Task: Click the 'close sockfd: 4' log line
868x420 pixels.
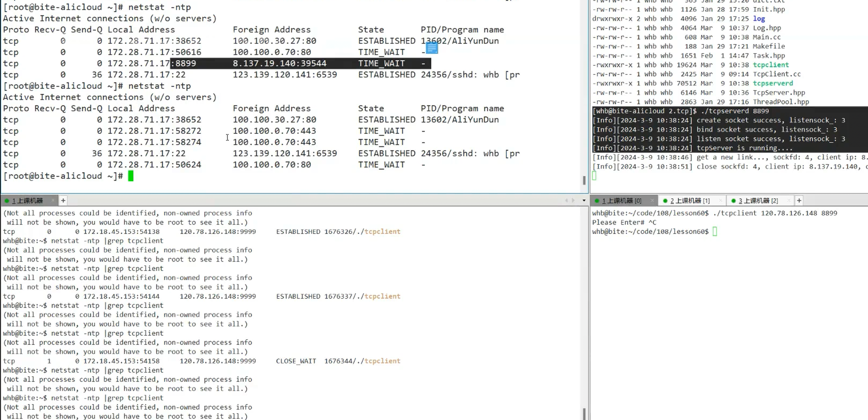Action: click(x=730, y=166)
